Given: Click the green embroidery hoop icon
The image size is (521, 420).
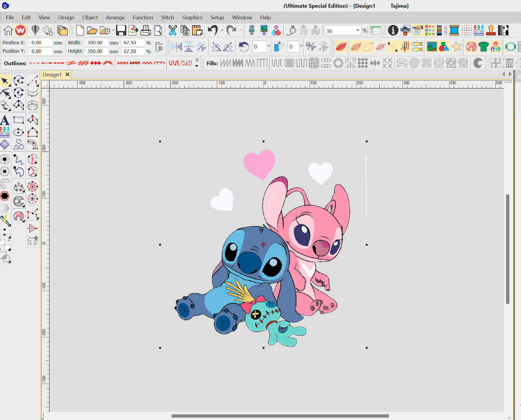Looking at the screenshot, I should pos(511,47).
